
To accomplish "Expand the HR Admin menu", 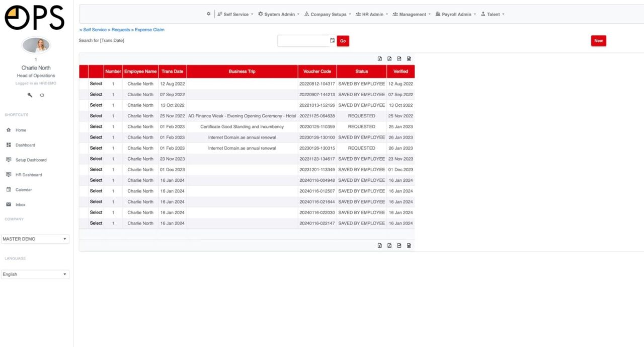I will point(373,14).
